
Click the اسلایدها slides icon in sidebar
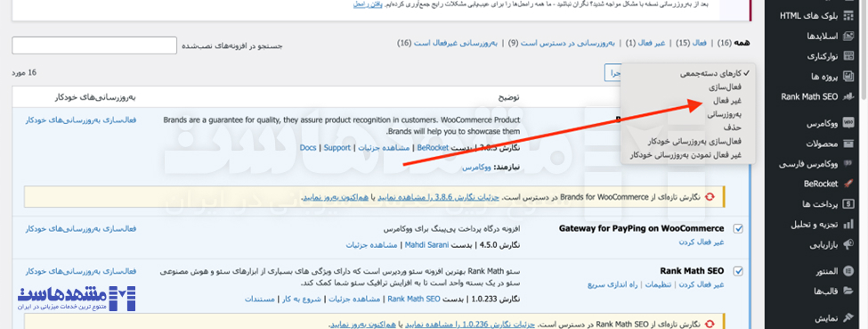(x=848, y=36)
